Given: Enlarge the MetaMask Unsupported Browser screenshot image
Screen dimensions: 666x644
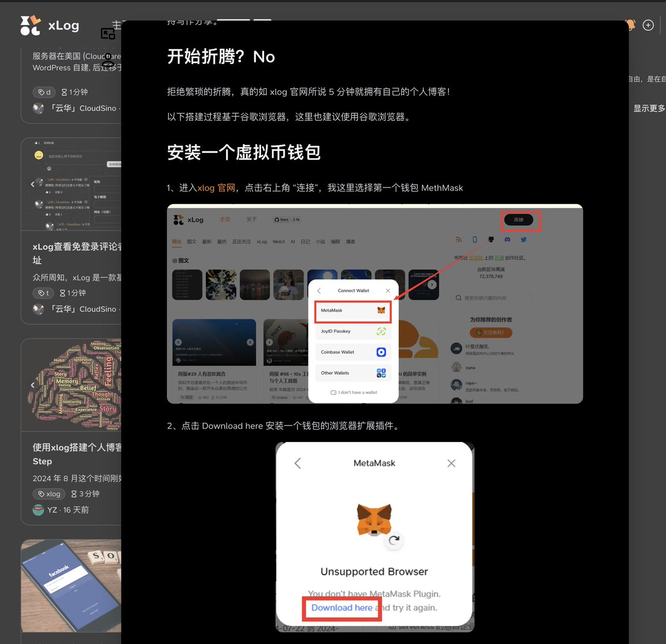Looking at the screenshot, I should [375, 537].
